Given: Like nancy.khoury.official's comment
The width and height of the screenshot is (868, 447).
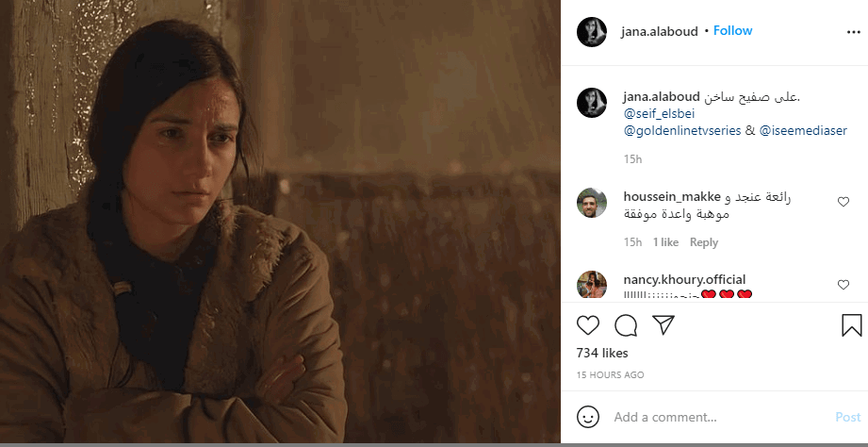Looking at the screenshot, I should pos(843,285).
